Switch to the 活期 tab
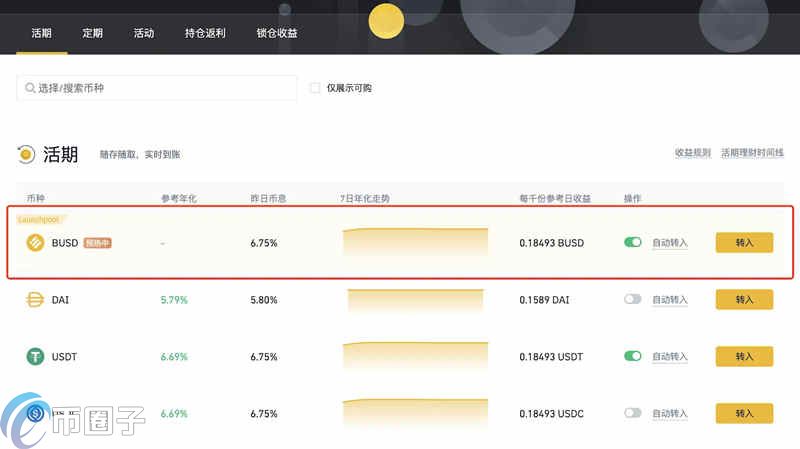Screen dimensions: 800x449 (x=41, y=33)
